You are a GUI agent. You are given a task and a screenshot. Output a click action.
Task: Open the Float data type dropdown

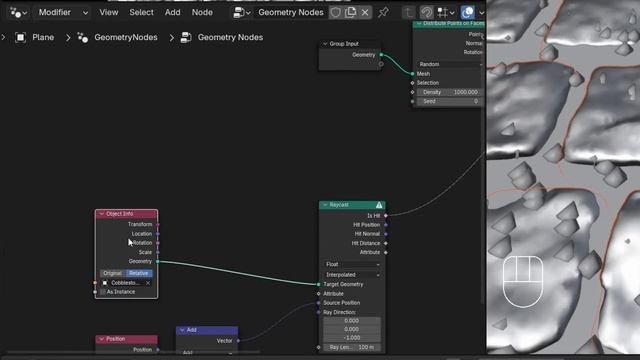coord(352,264)
